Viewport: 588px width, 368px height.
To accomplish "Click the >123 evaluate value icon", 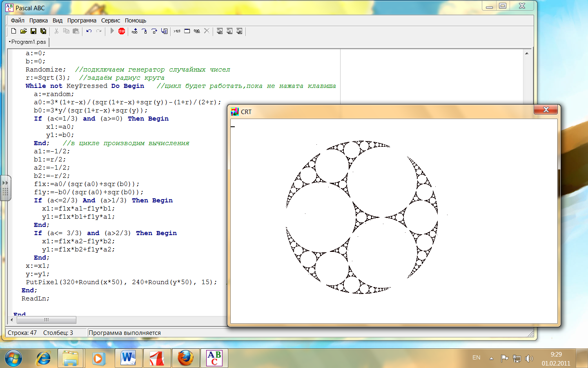I will [177, 31].
